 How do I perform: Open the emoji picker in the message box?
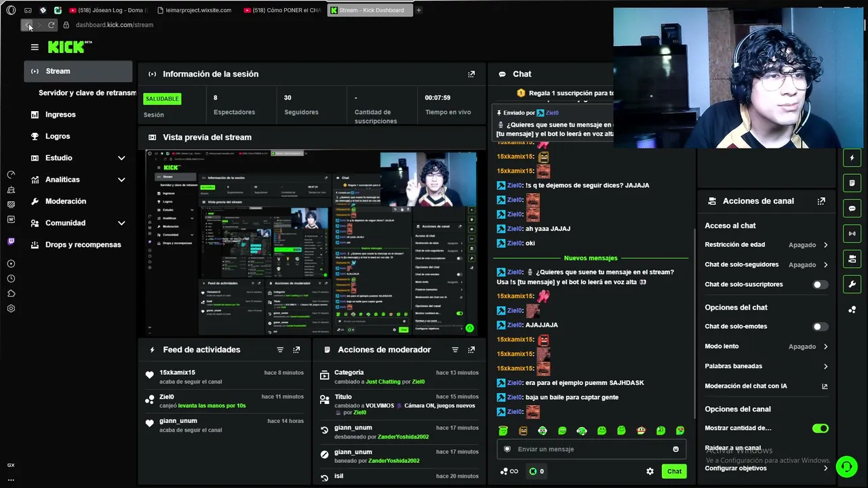tap(675, 449)
